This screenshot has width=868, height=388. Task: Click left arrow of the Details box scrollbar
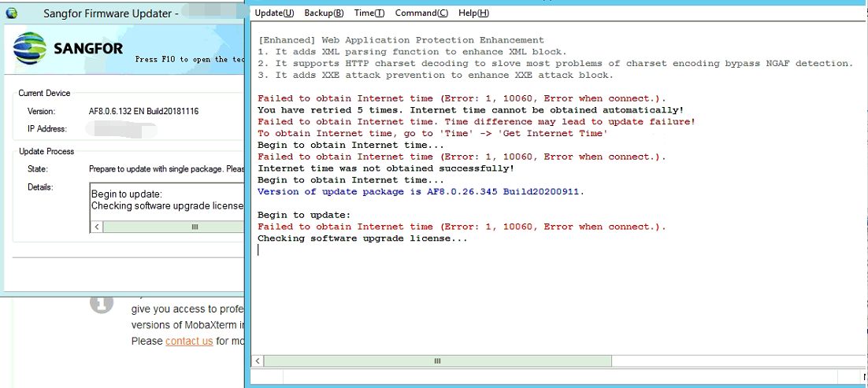[98, 227]
